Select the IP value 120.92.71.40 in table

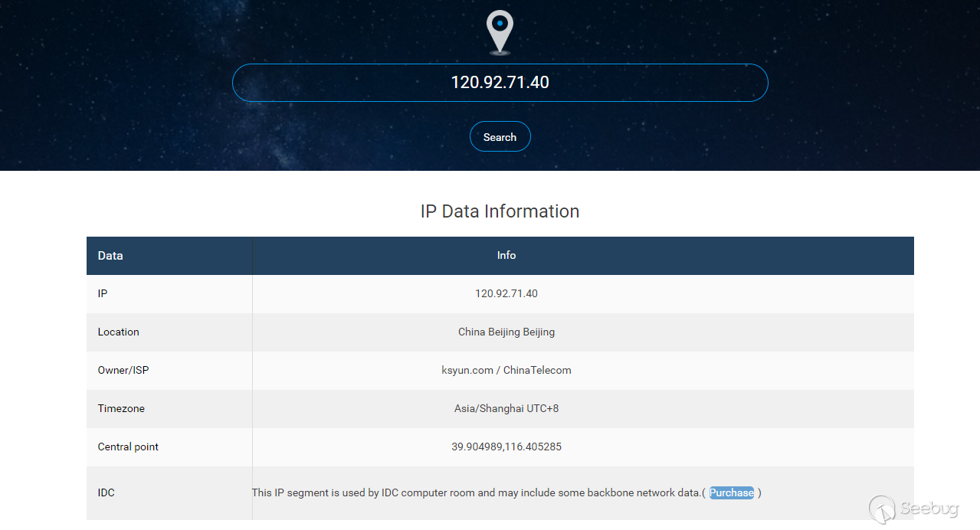coord(506,293)
